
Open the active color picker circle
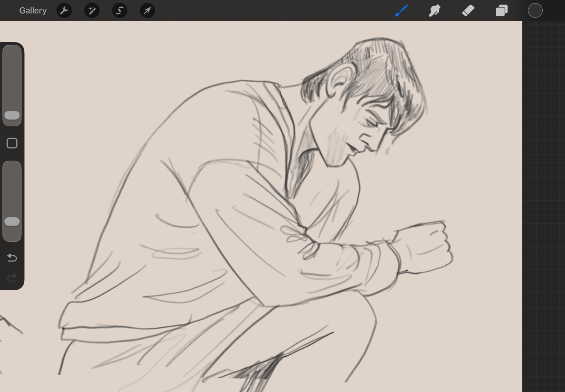point(535,11)
